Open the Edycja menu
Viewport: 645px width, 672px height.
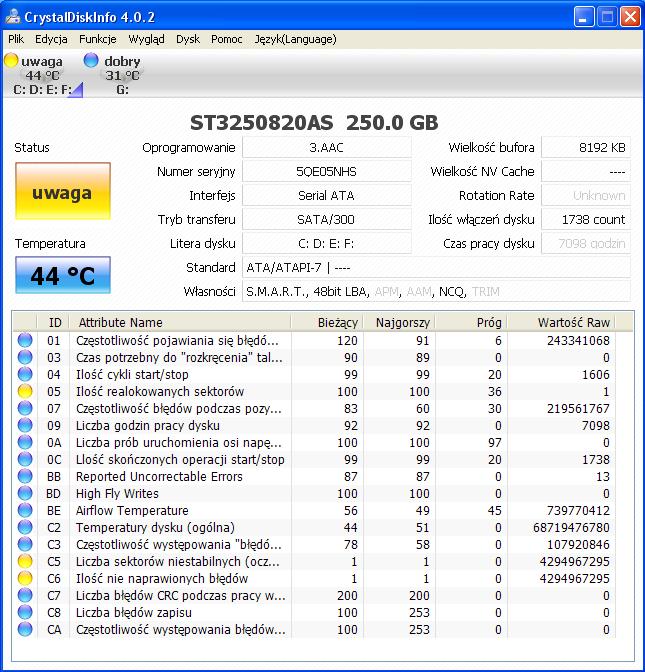coord(51,39)
